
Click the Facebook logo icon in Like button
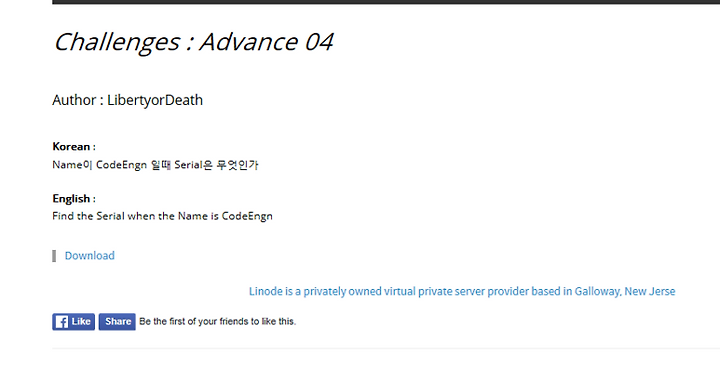62,322
